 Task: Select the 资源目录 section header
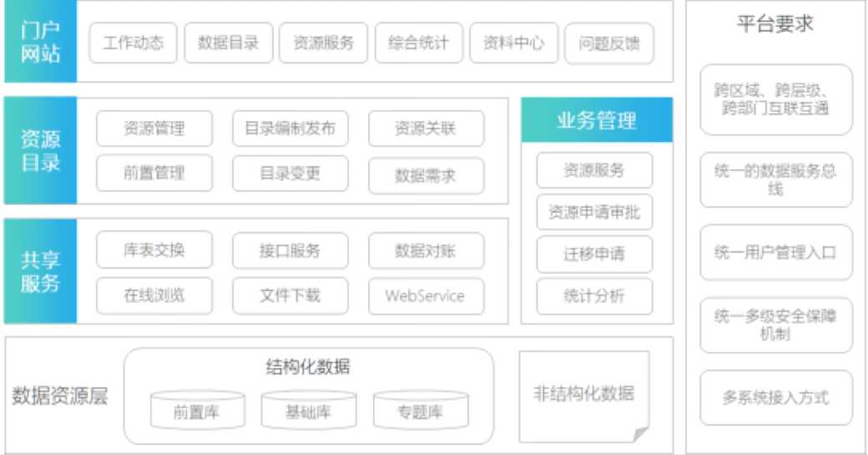coord(40,150)
